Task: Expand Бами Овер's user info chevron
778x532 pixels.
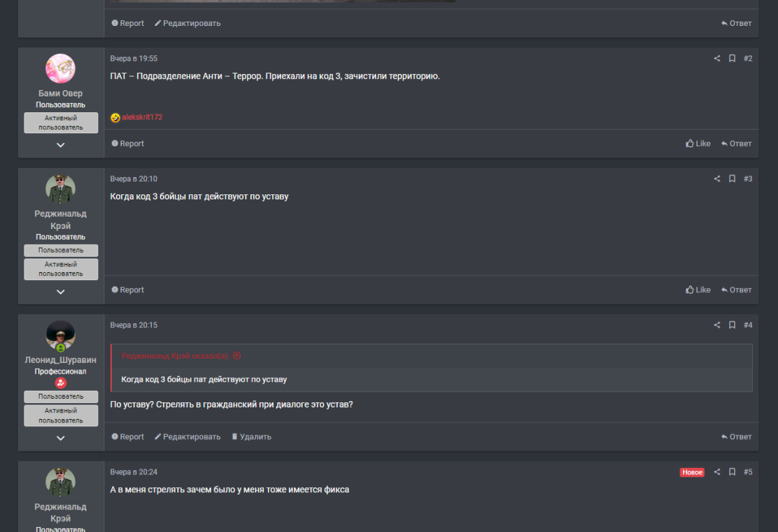Action: click(61, 145)
